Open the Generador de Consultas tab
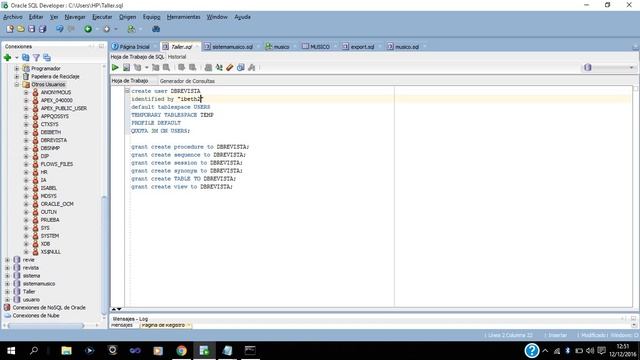The height and width of the screenshot is (360, 640). coord(187,81)
